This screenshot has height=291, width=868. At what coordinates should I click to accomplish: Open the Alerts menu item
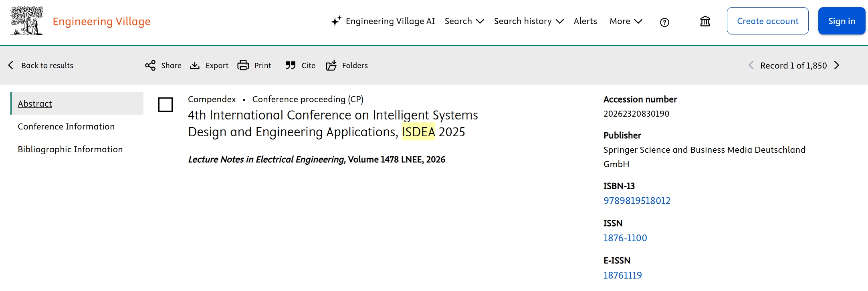click(585, 21)
